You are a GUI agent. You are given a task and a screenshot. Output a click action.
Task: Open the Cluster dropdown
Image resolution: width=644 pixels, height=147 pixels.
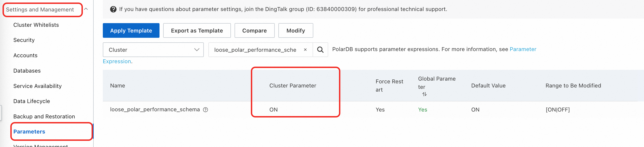point(153,50)
